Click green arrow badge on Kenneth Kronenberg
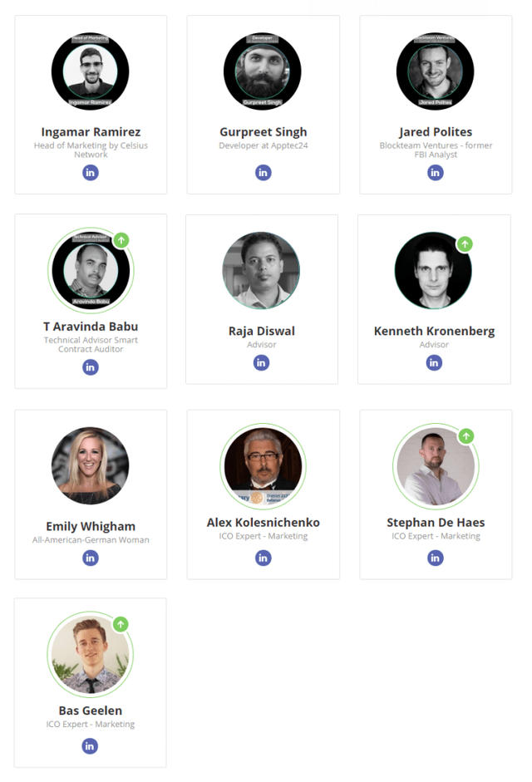 click(x=465, y=244)
